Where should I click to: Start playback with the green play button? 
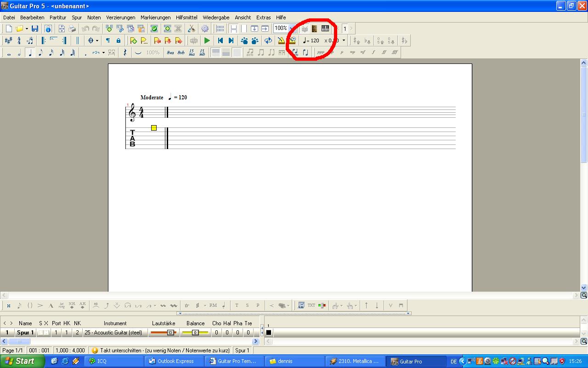[x=207, y=40]
